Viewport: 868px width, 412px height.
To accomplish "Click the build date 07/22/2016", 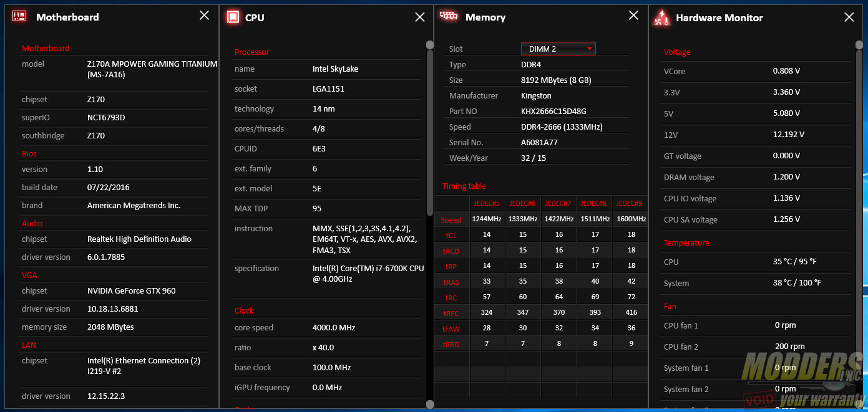I will click(x=109, y=187).
